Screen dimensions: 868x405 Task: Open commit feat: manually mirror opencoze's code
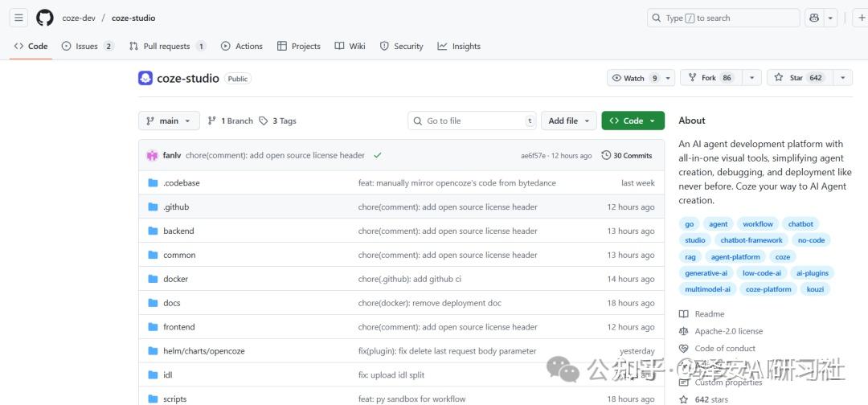click(x=457, y=182)
